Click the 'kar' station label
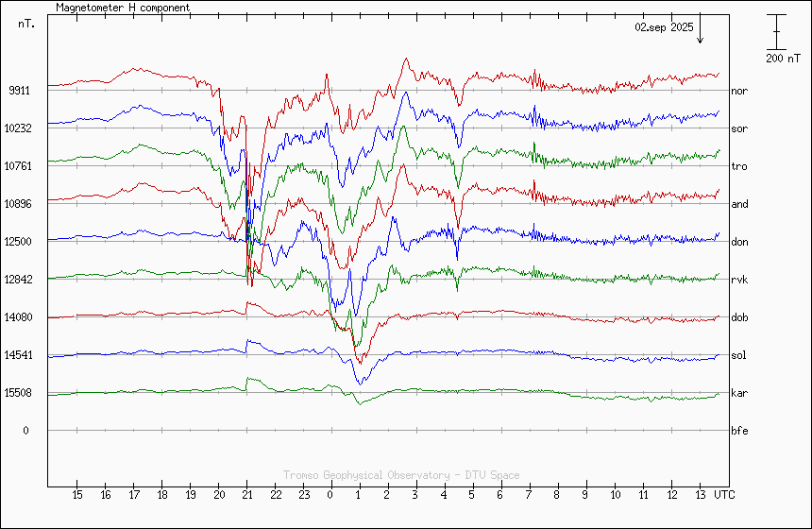The image size is (812, 529). coord(739,393)
